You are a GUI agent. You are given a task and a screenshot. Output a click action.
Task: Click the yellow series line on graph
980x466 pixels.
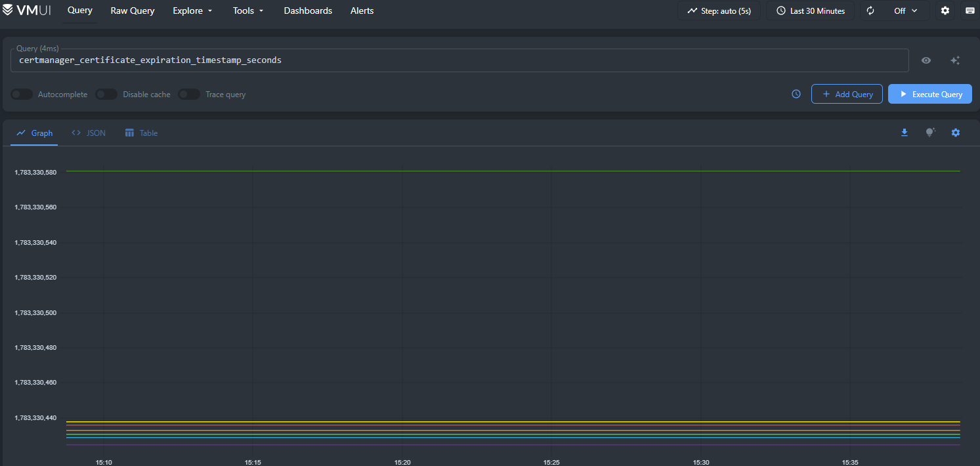tap(513, 422)
